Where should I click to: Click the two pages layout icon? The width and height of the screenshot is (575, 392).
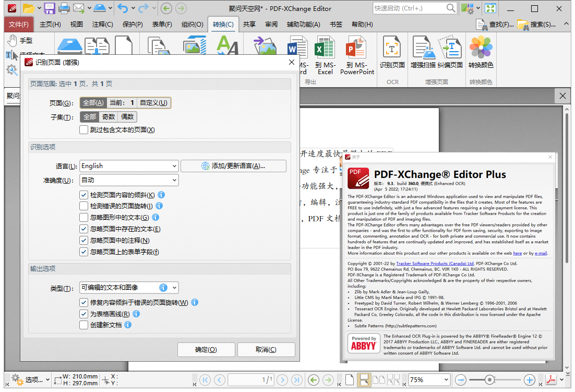point(378,380)
